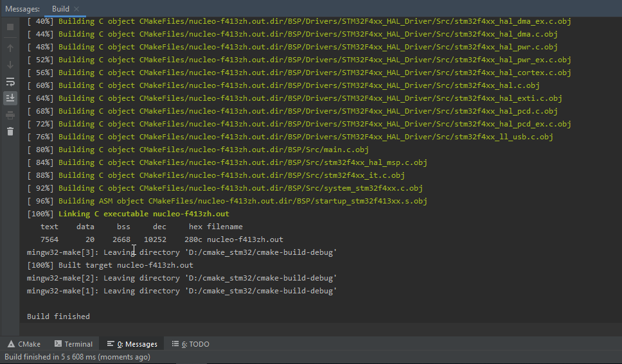622x364 pixels.
Task: Click the [ 68%] stm32f4xx_hal_pcd.c.obj line
Action: (292, 111)
